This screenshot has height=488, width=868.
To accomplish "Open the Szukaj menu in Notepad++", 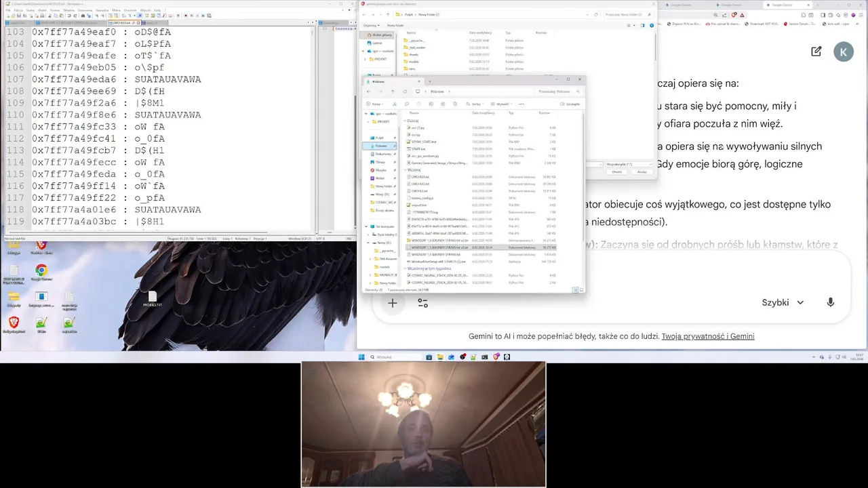I will point(30,10).
